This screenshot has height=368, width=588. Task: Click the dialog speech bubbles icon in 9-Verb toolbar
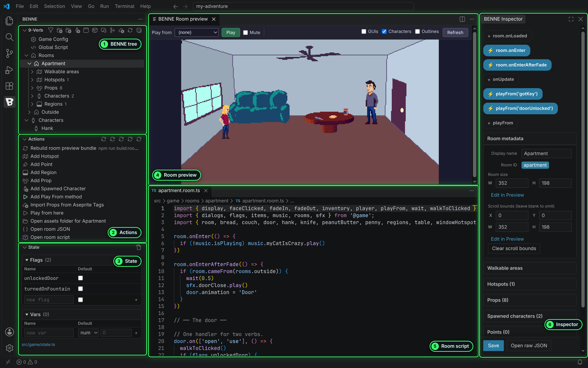click(x=103, y=30)
